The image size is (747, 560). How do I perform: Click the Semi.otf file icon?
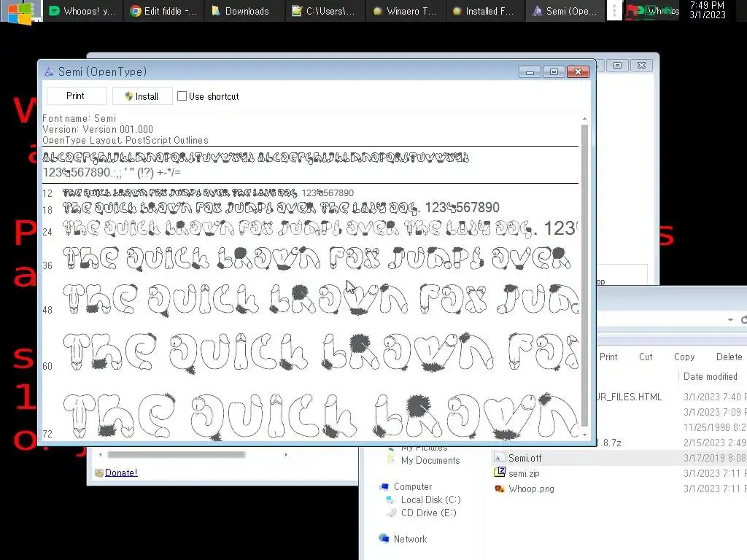499,458
